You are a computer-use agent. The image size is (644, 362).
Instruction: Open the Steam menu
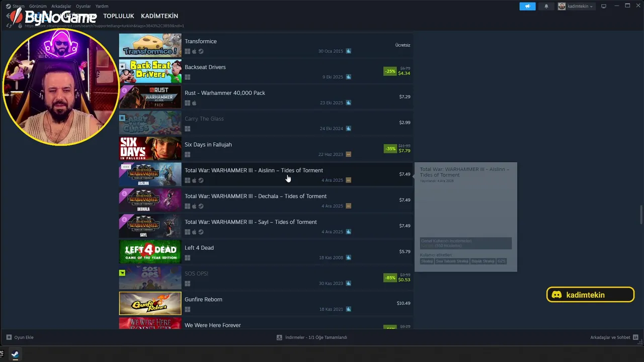(x=19, y=7)
